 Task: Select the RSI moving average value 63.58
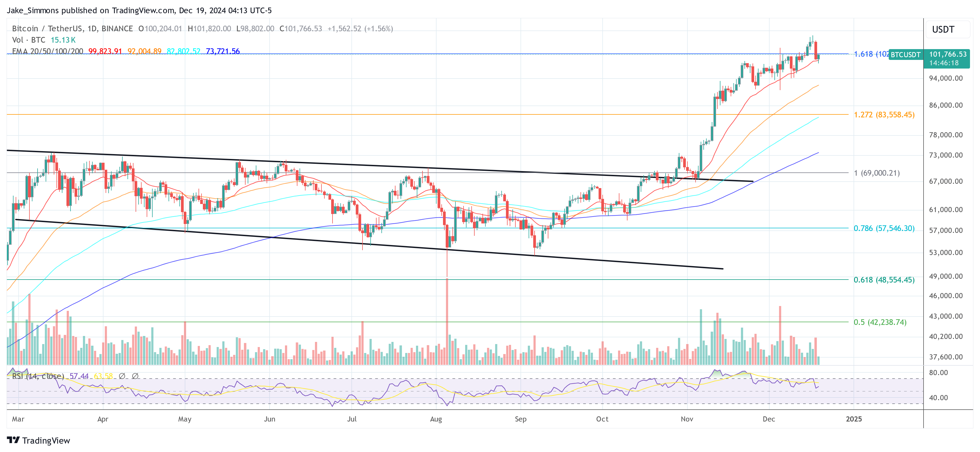pos(103,376)
